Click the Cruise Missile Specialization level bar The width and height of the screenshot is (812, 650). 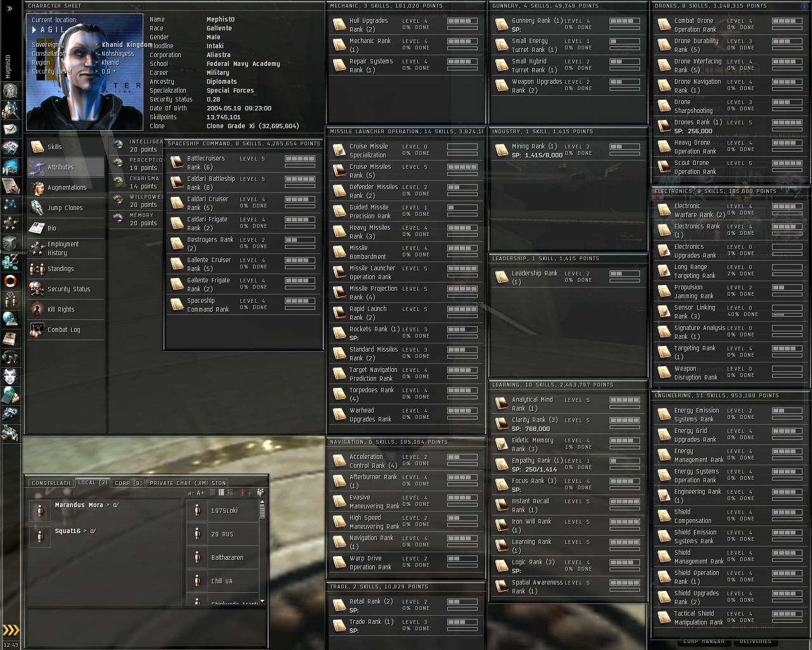462,147
